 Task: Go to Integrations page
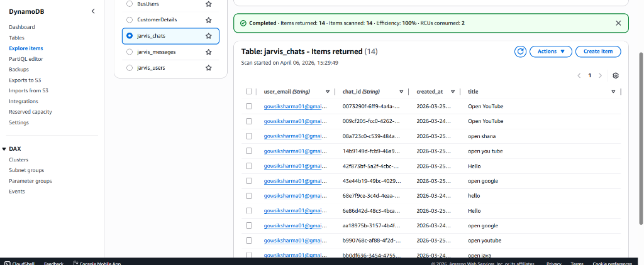23,101
